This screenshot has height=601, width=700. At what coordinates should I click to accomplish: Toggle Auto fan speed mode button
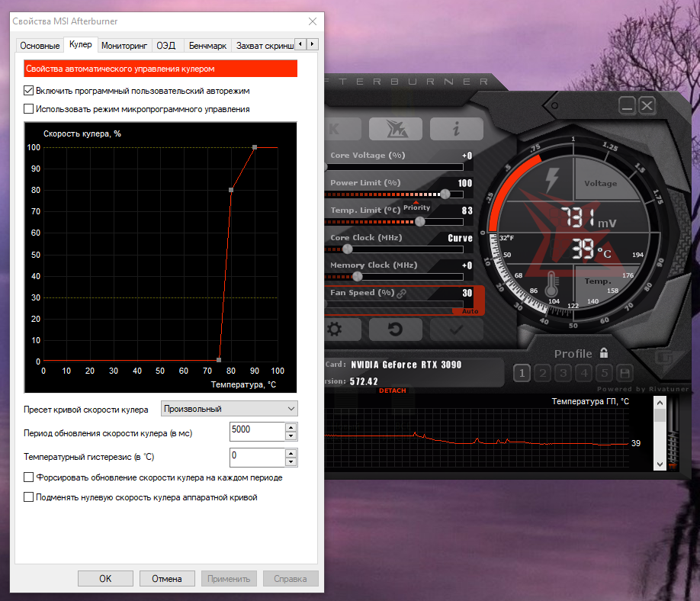(x=470, y=311)
